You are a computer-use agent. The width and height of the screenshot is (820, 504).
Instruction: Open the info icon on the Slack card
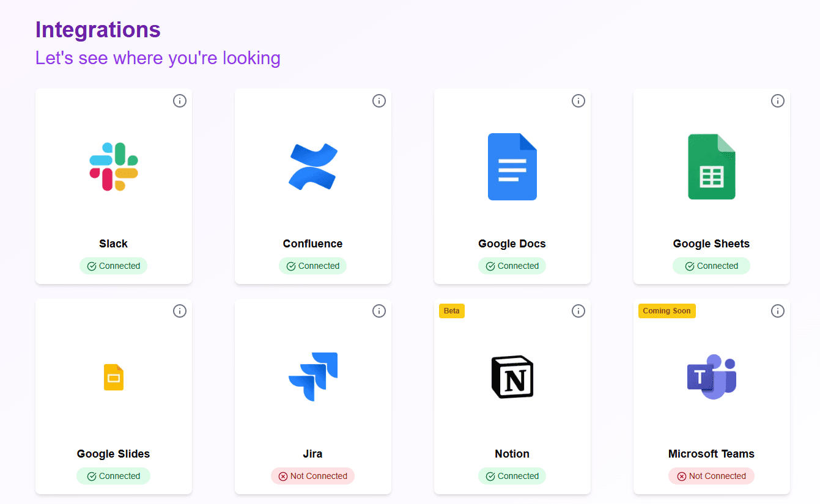[x=180, y=101]
